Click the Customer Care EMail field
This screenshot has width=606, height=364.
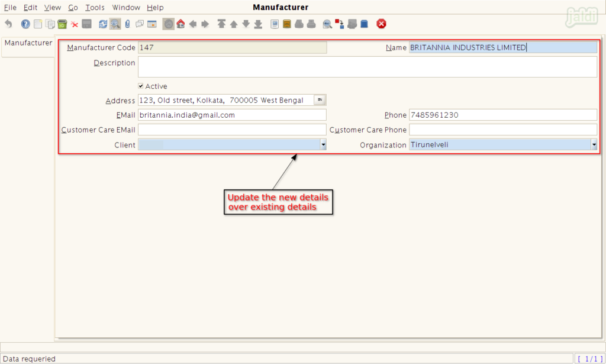tap(232, 130)
